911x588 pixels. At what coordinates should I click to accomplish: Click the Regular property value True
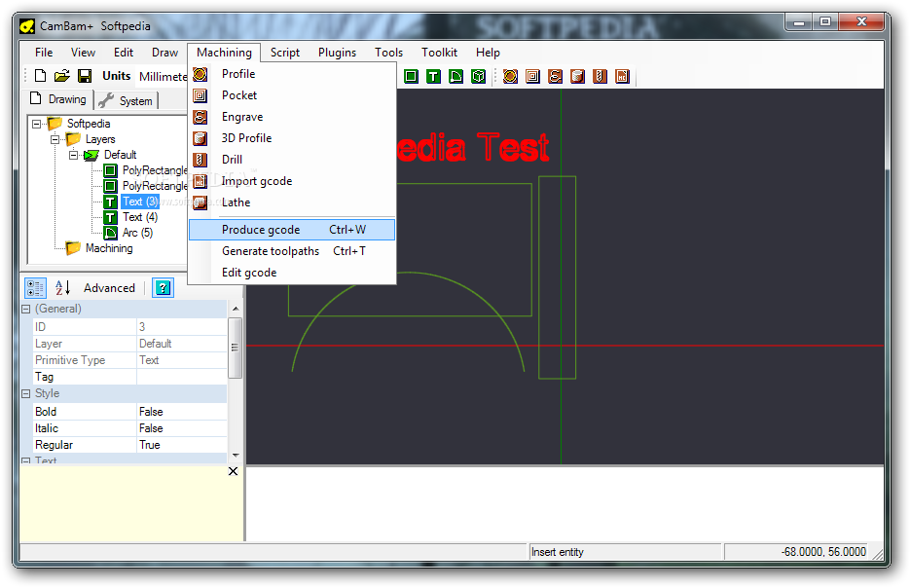click(181, 445)
